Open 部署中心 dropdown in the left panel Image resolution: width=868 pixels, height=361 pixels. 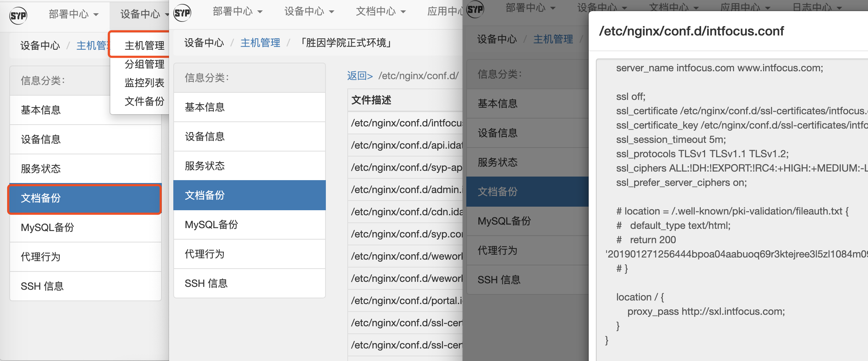tap(73, 14)
